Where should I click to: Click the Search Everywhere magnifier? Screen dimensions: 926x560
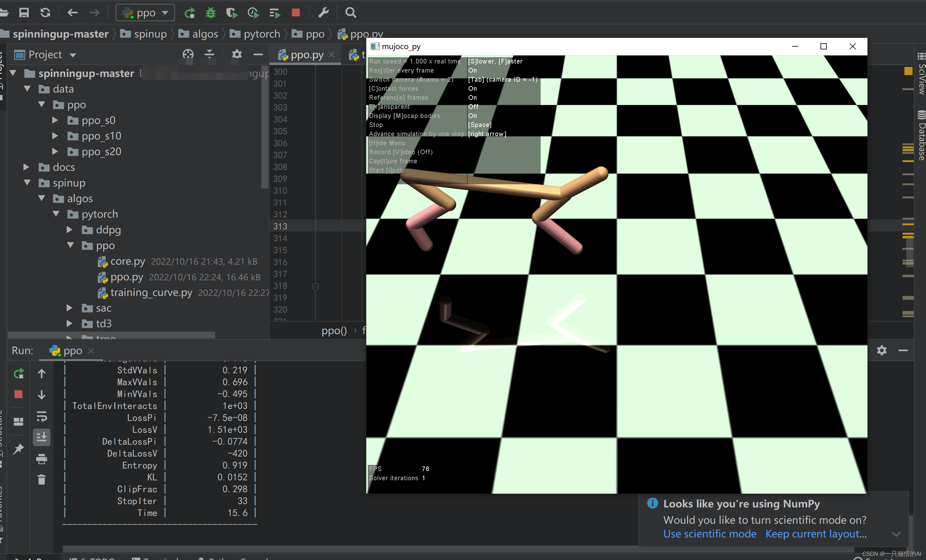point(351,13)
